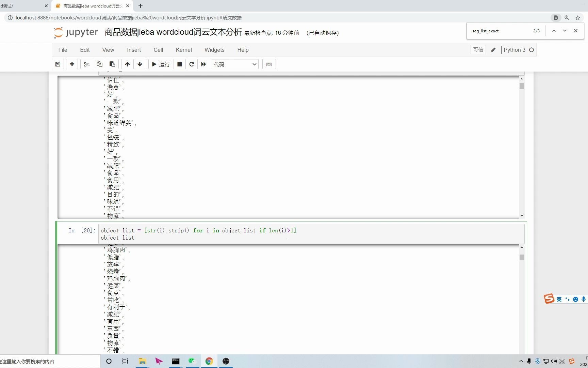The height and width of the screenshot is (368, 588).
Task: Click inside code cell In [20]
Action: point(311,234)
